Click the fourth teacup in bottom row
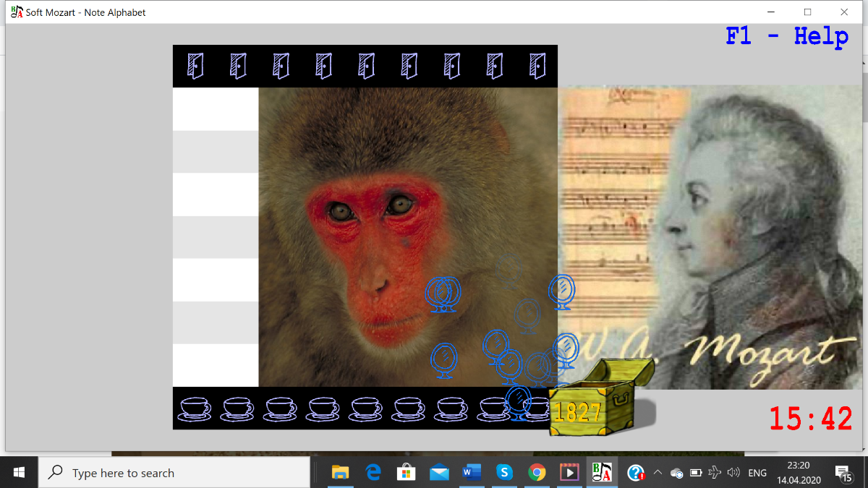Image resolution: width=868 pixels, height=488 pixels. click(x=323, y=409)
